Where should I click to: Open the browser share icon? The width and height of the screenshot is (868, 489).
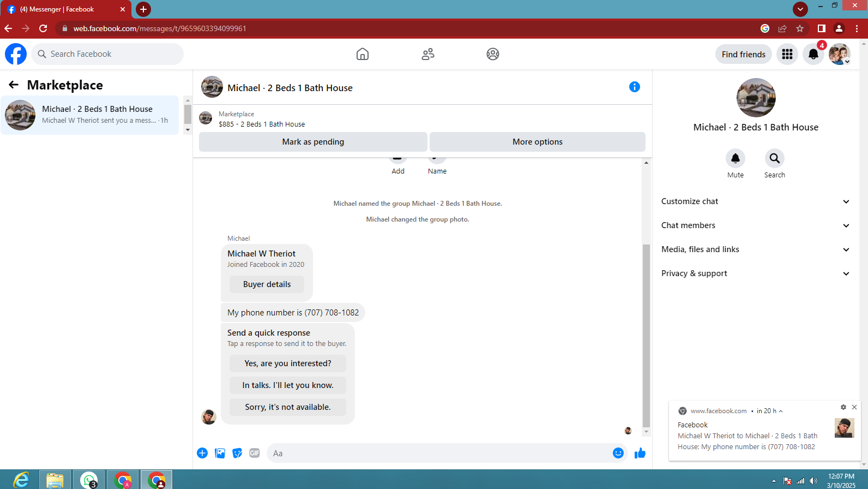(x=782, y=28)
